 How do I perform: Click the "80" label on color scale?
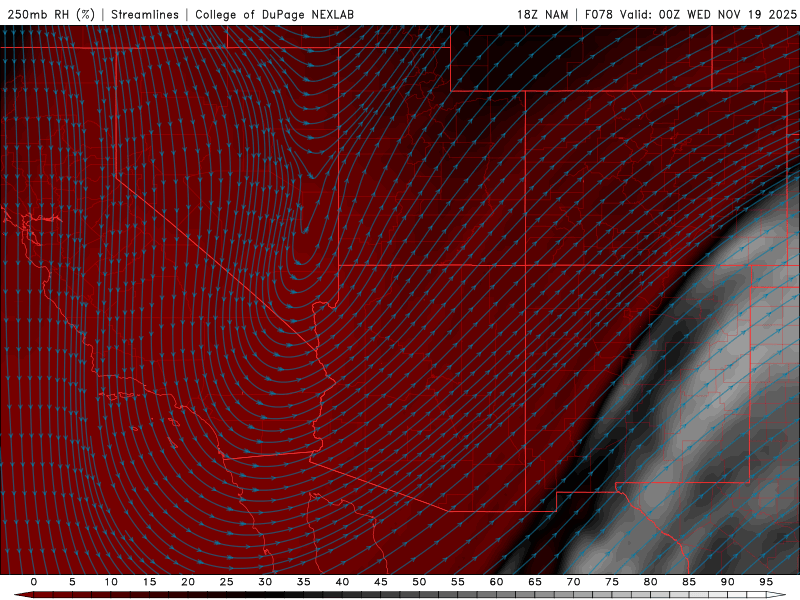[651, 582]
